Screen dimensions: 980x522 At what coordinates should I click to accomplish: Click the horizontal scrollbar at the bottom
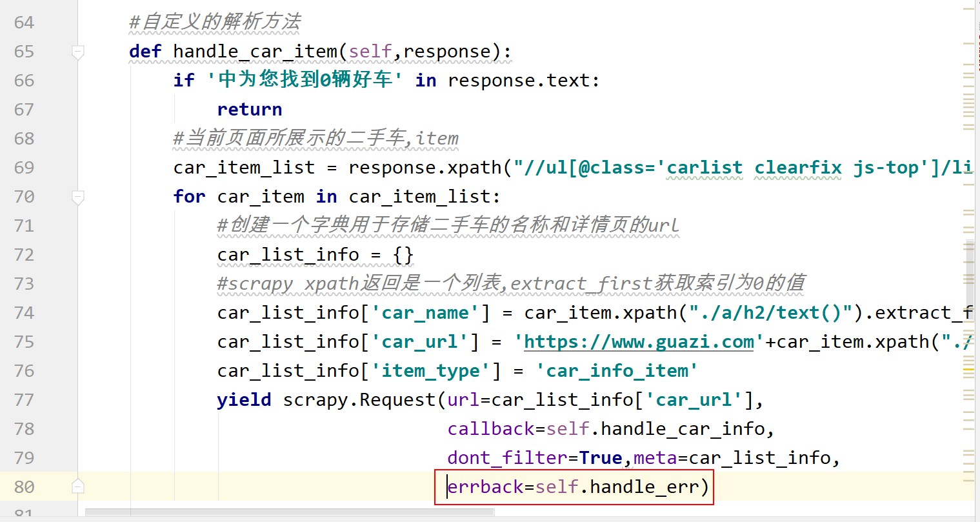point(290,512)
